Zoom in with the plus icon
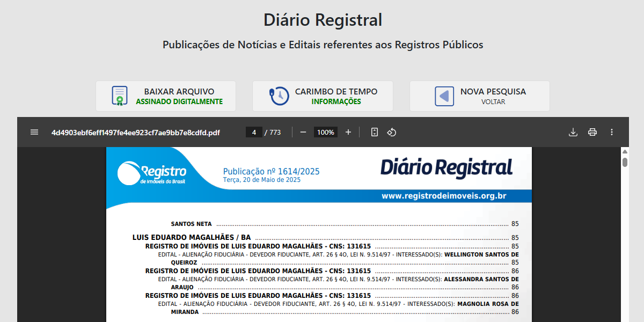 coord(348,132)
